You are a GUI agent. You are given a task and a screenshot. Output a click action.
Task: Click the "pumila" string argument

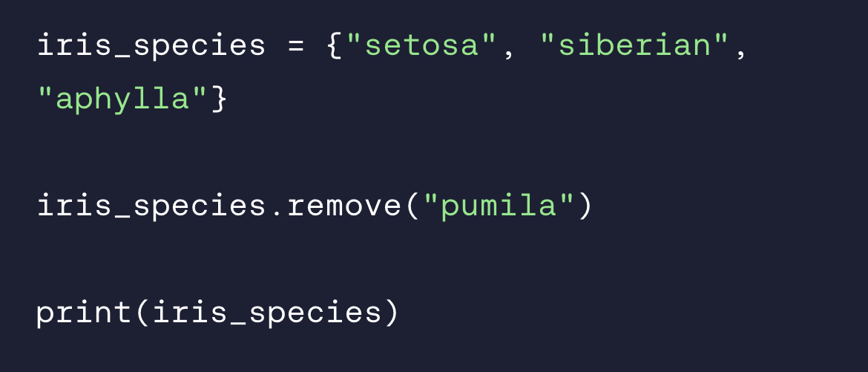click(x=499, y=206)
